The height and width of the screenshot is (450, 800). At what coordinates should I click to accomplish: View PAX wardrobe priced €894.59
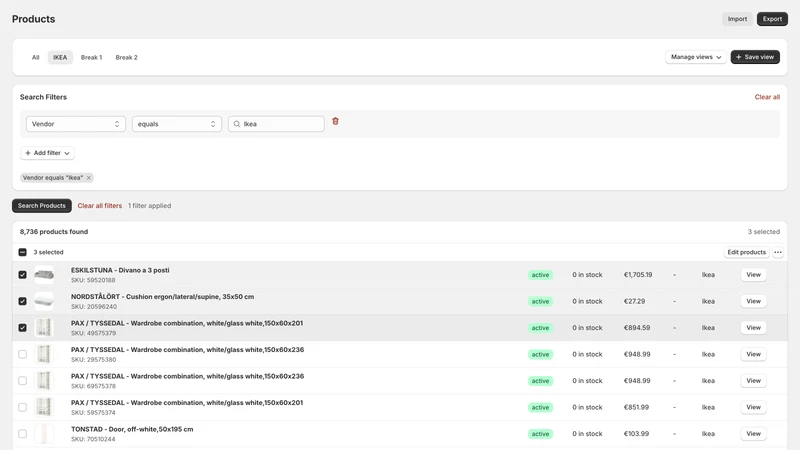(x=753, y=328)
